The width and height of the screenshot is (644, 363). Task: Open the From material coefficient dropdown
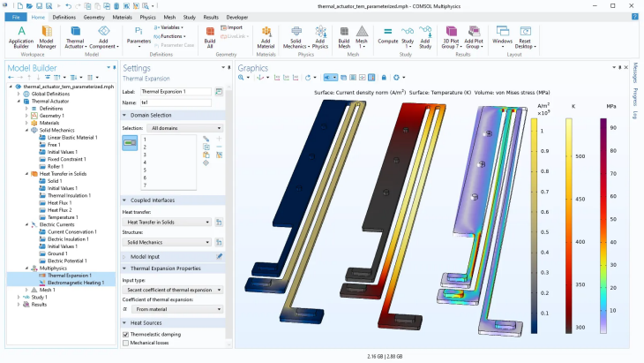177,309
